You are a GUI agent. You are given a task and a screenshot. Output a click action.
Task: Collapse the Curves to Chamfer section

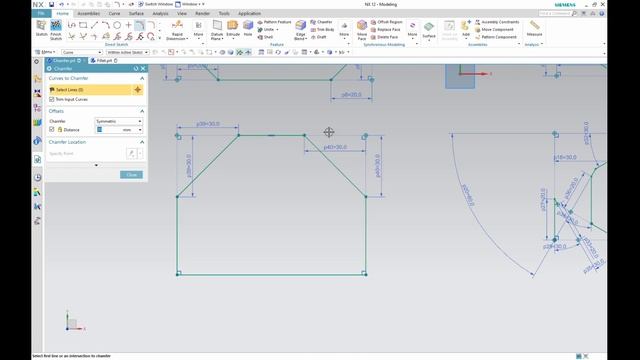point(142,78)
